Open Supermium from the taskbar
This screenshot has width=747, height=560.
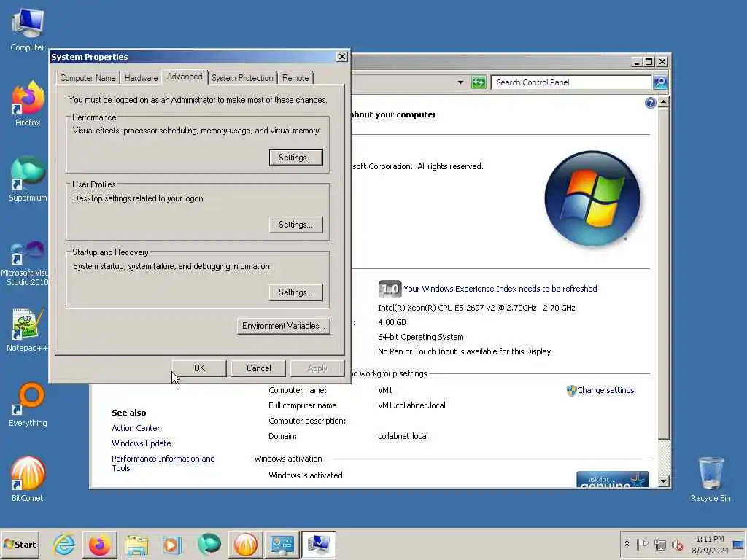tap(209, 545)
